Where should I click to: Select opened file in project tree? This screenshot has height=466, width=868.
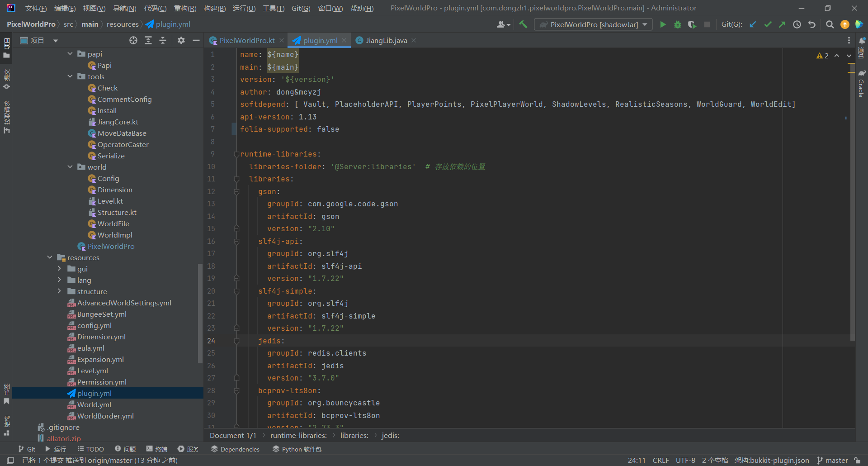click(x=133, y=40)
